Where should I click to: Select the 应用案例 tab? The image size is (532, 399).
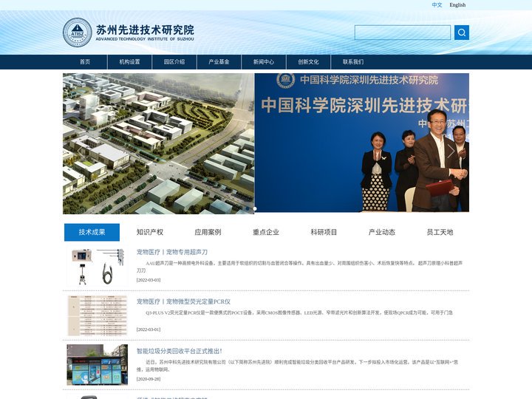tap(208, 232)
